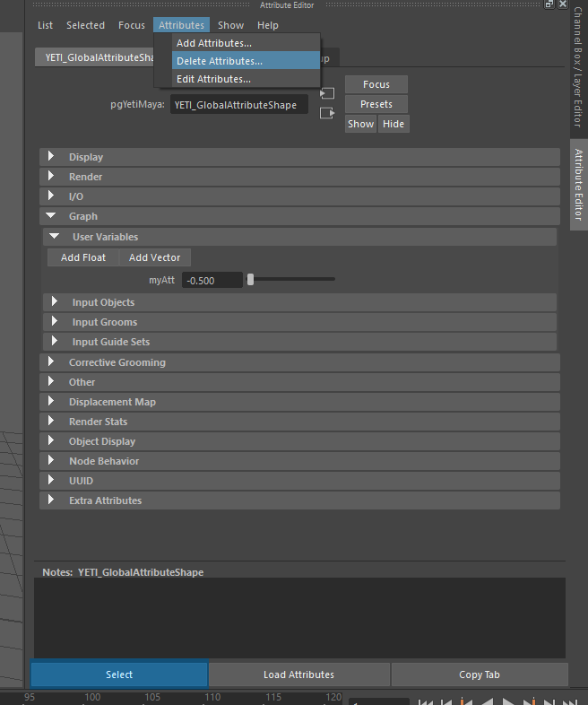This screenshot has height=705, width=588.
Task: Expand the Extra Attributes section
Action: (x=51, y=500)
